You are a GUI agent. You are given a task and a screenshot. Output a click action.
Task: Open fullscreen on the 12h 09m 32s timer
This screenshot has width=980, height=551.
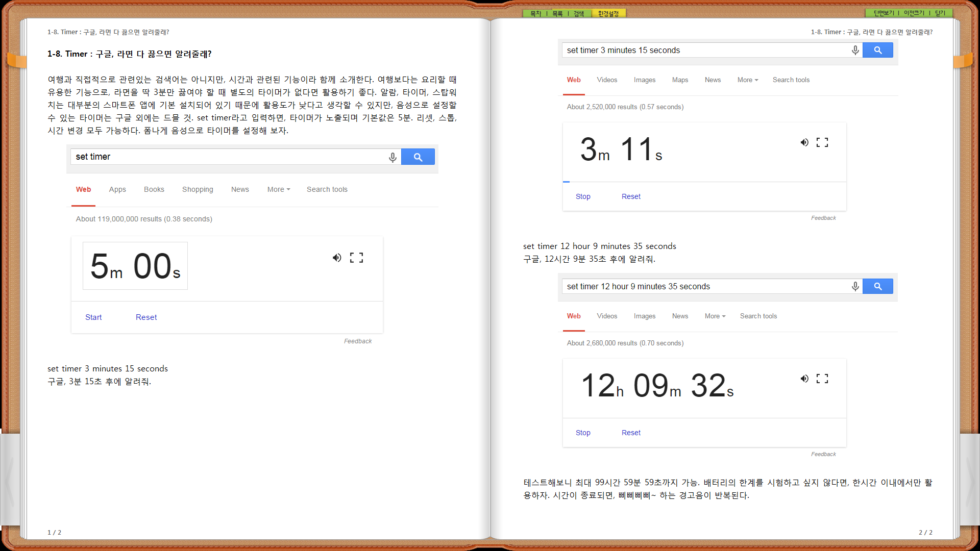tap(822, 379)
